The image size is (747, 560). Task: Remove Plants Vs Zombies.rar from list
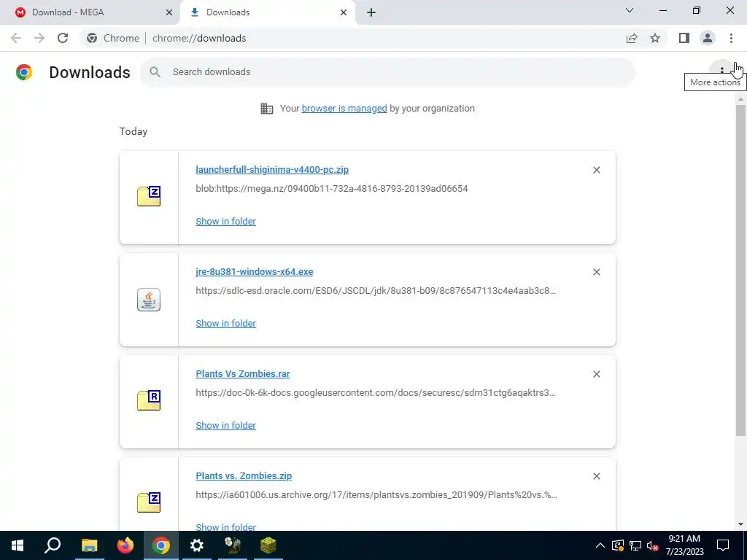[597, 374]
